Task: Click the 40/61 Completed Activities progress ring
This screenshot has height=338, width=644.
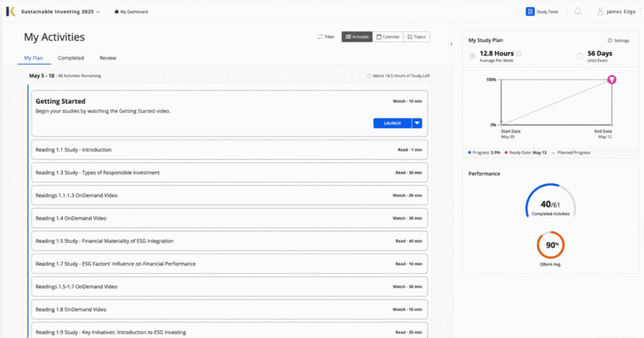Action: 551,201
